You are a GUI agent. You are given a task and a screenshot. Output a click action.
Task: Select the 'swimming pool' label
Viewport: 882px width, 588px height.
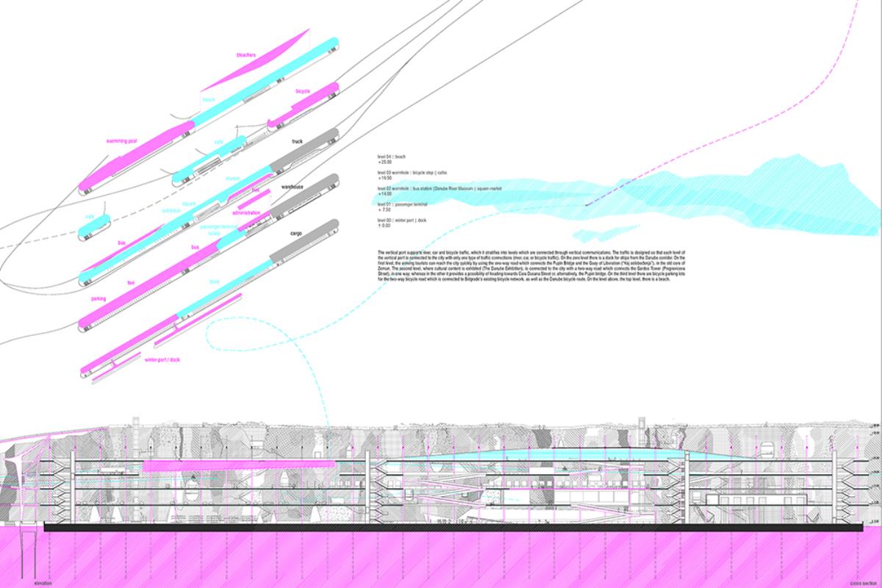tap(122, 140)
